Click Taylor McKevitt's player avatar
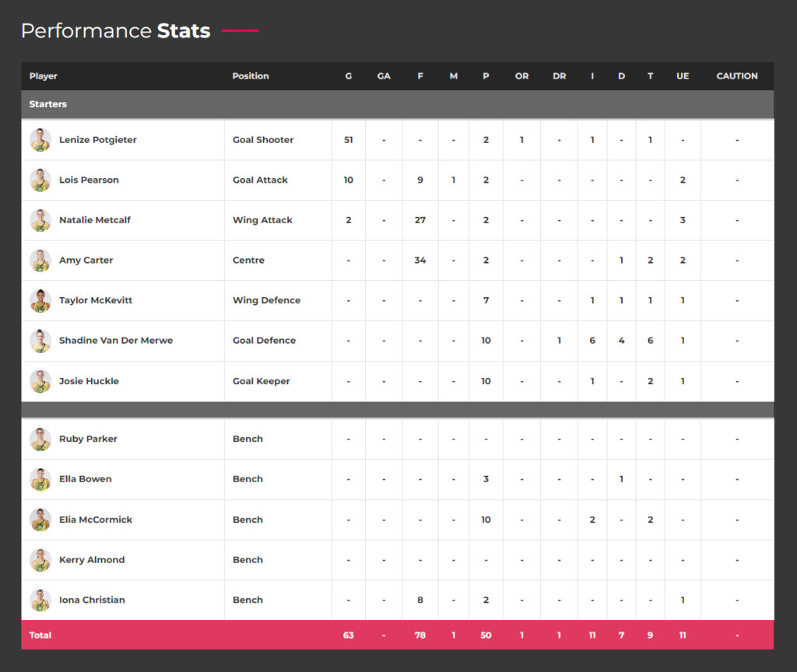Image resolution: width=797 pixels, height=672 pixels. click(x=40, y=300)
